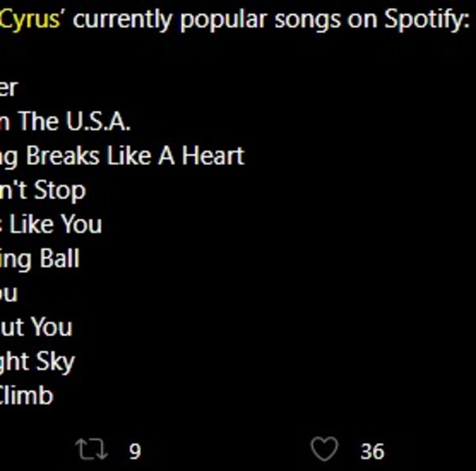Click the 'Climb' song line
The height and width of the screenshot is (471, 476).
point(27,395)
